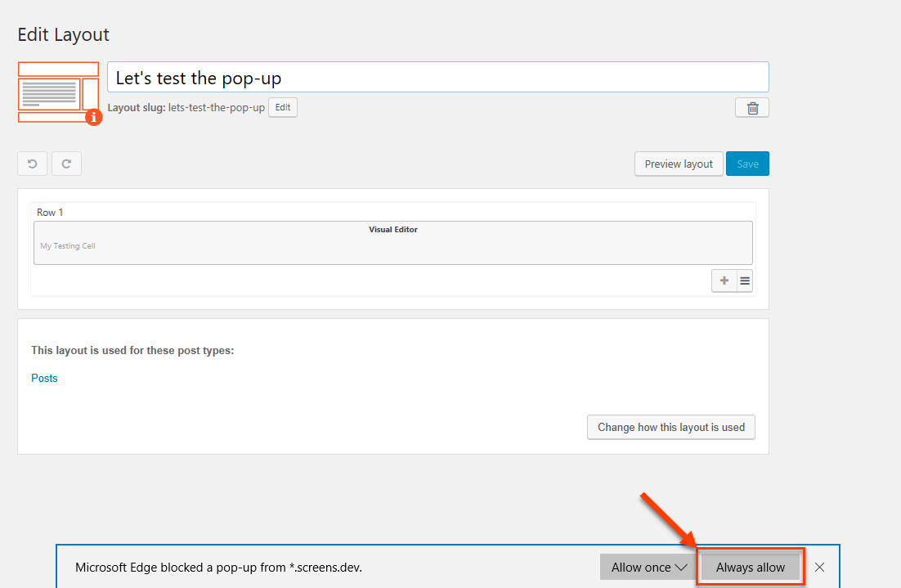Redo the layout change

(67, 164)
